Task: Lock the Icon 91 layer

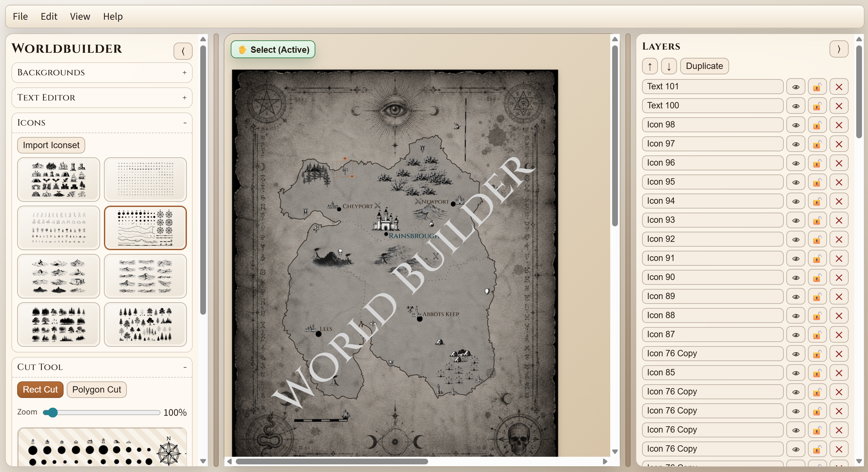Action: [817, 259]
